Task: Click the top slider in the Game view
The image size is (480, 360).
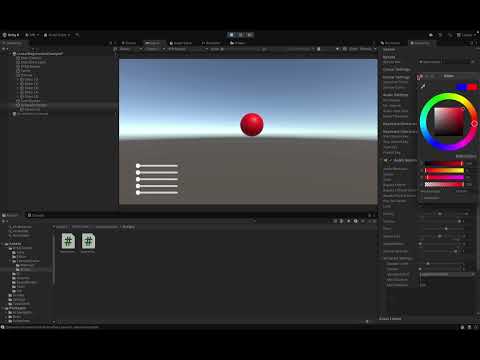Action: 157,166
